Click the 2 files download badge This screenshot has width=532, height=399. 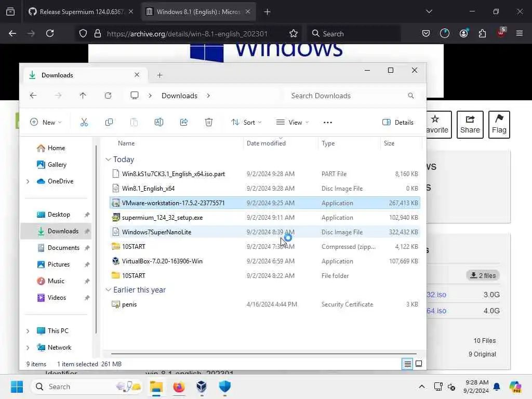(x=483, y=275)
